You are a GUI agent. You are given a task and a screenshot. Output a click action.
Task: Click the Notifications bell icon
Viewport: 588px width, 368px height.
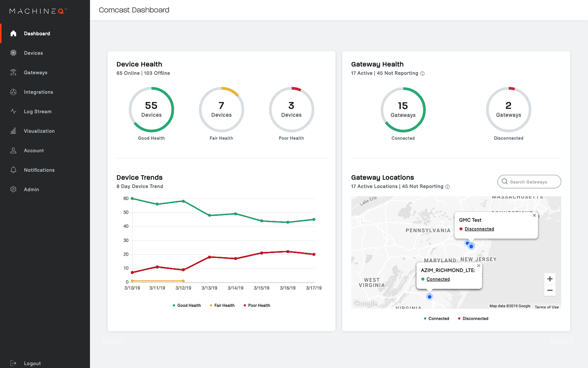tap(13, 170)
